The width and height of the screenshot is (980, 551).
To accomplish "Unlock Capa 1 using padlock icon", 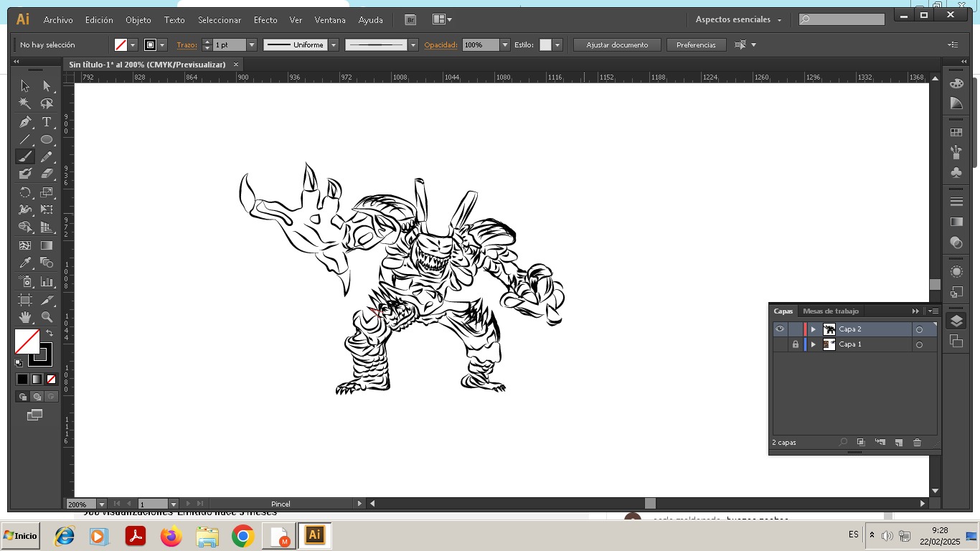I will 795,344.
